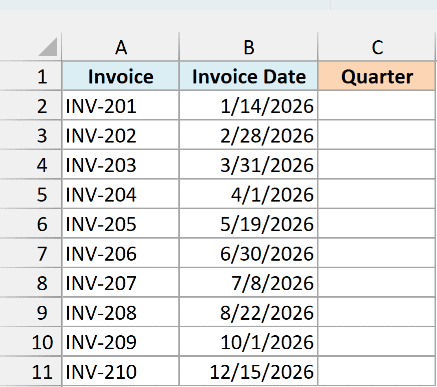Viewport: 437px width, 387px height.
Task: Click the Select All corner triangle
Action: pyautogui.click(x=48, y=47)
